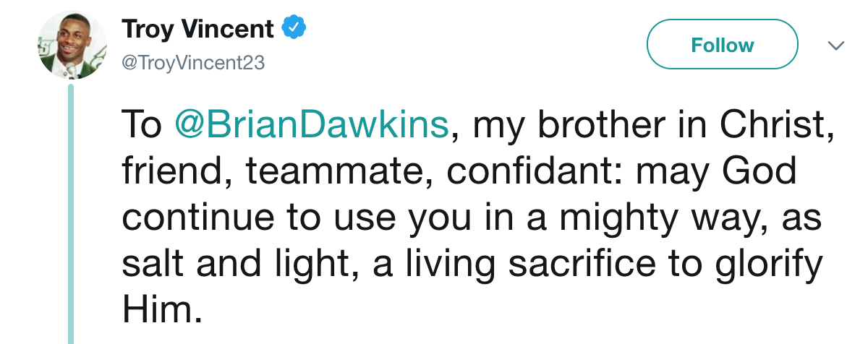The image size is (868, 344).
Task: Click the Troy Vincent display name
Action: click(x=197, y=30)
